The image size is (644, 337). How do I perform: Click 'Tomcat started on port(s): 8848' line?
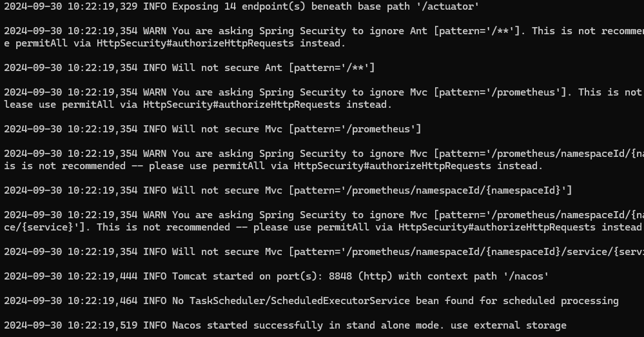tap(277, 276)
